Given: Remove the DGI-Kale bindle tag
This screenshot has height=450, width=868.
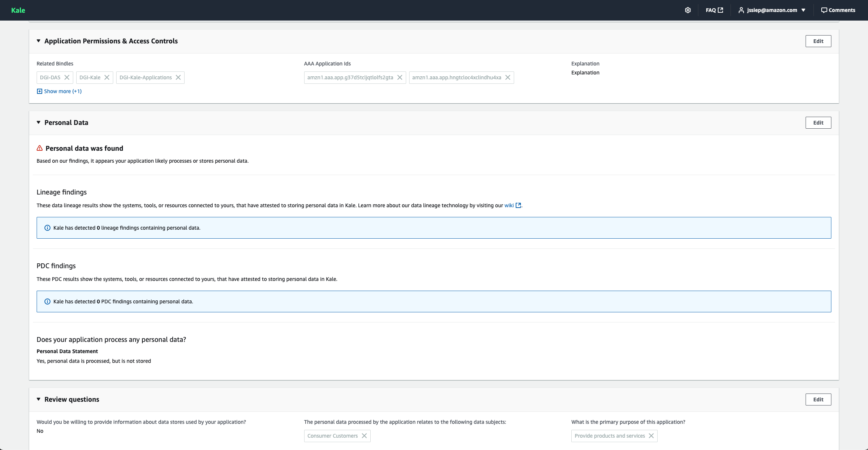Looking at the screenshot, I should pyautogui.click(x=107, y=77).
